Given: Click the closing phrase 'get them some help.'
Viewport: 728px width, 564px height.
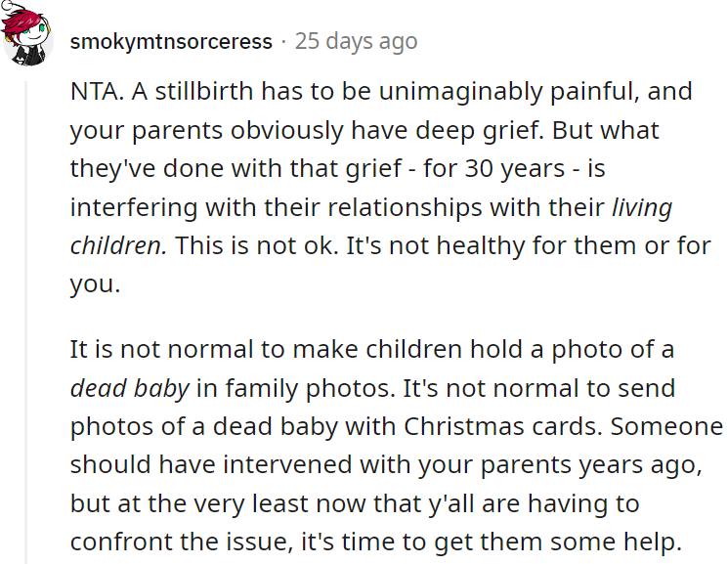Looking at the screenshot, I should [x=558, y=543].
